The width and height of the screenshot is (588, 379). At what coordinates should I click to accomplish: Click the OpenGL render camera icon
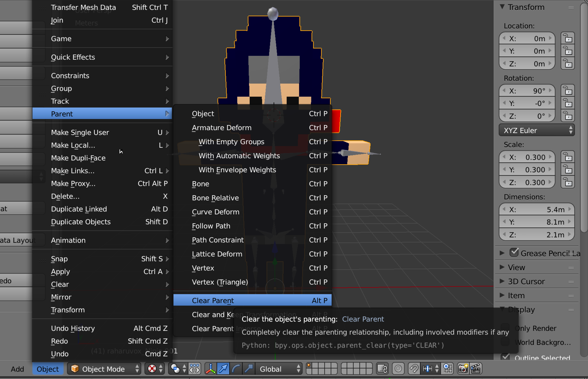(463, 368)
